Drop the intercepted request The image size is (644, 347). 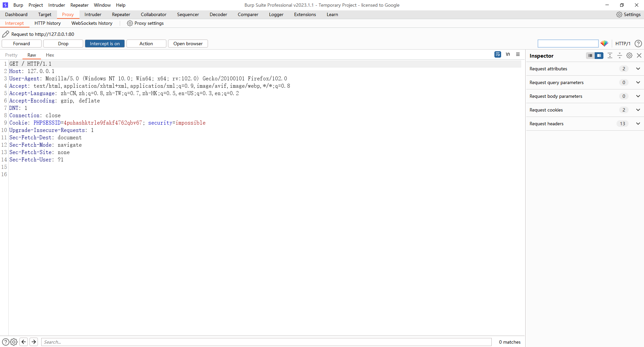pyautogui.click(x=63, y=44)
